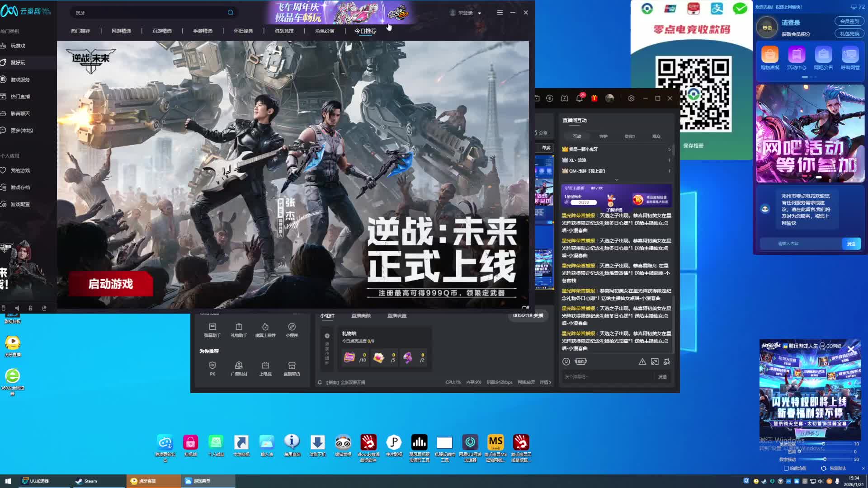Open 礼物助手 gift assistant icon
Screen dimensions: 868x488
point(239,329)
